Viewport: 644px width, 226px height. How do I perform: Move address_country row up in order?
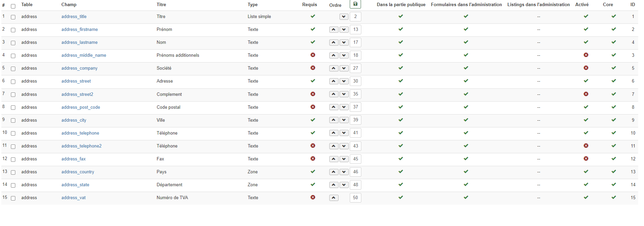(x=334, y=172)
